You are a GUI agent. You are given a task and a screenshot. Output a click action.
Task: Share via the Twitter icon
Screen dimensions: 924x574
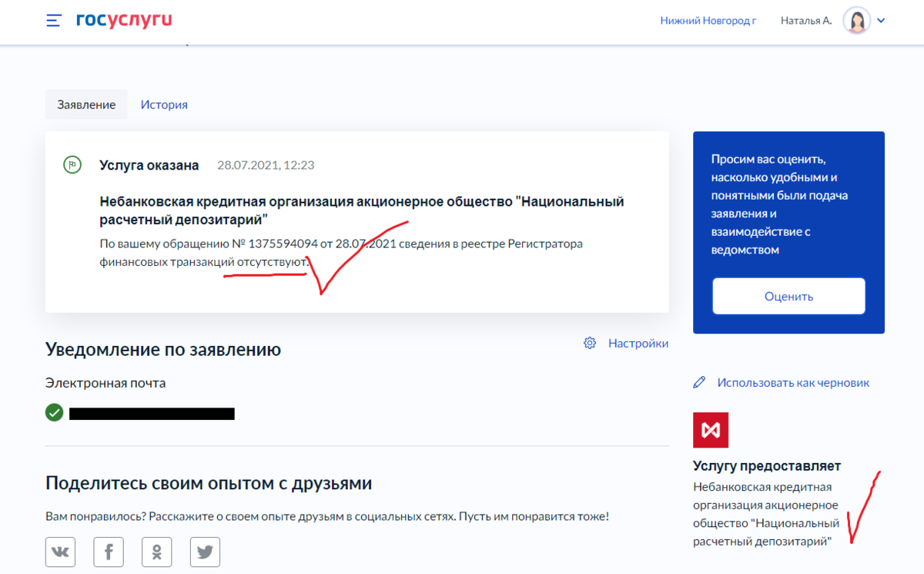(205, 552)
